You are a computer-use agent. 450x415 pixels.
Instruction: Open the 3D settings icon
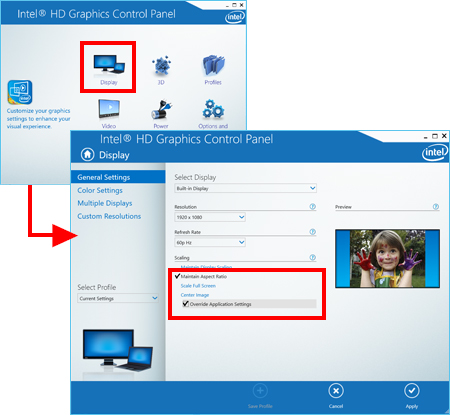click(x=161, y=65)
